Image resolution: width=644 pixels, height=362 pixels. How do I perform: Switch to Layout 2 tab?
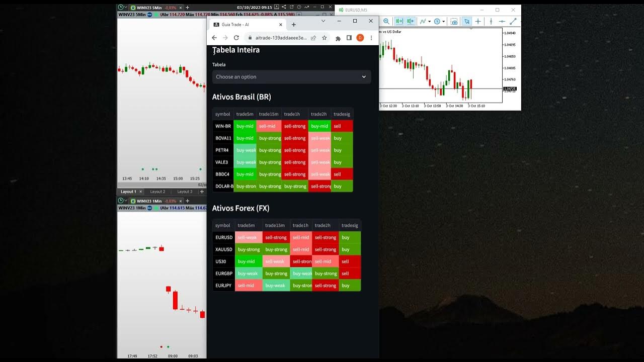pos(157,192)
